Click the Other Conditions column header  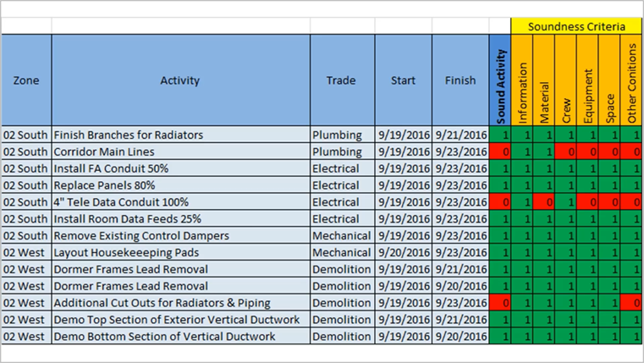click(x=632, y=81)
